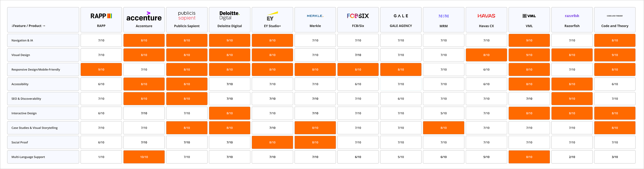Click the 'Code and Theory' column name text
Screen dimensions: 644x169
click(615, 26)
